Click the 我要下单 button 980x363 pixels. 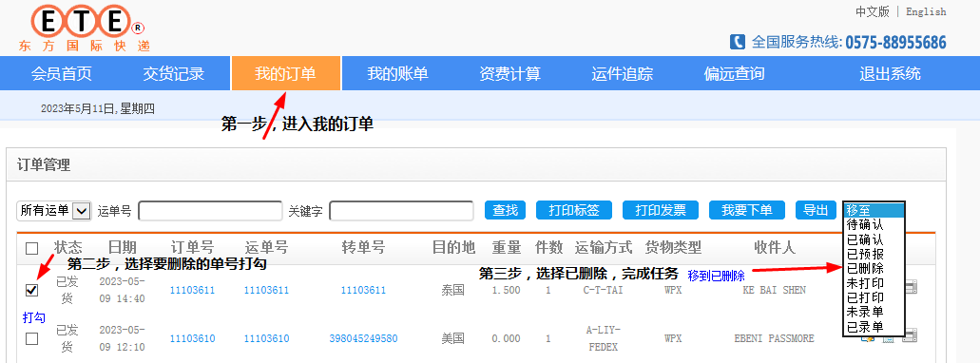747,211
